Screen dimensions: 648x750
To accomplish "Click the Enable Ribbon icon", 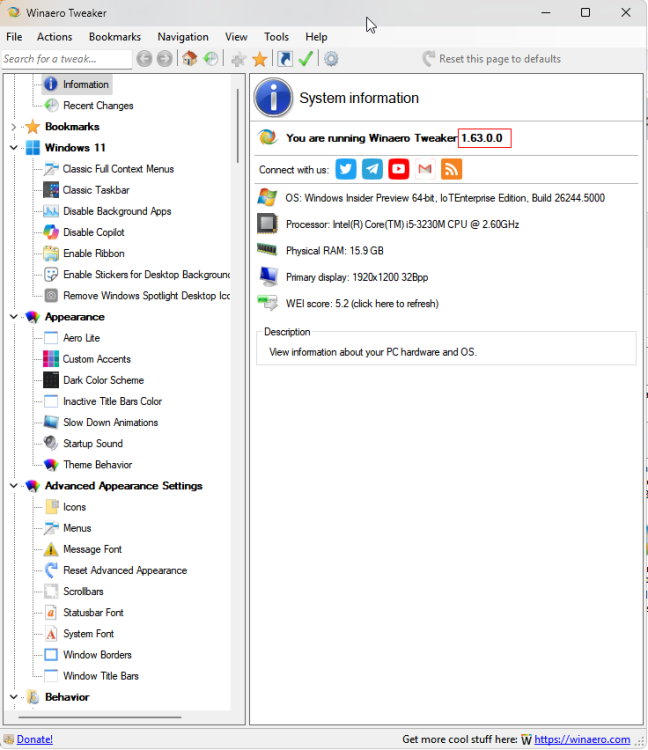I will pos(51,254).
